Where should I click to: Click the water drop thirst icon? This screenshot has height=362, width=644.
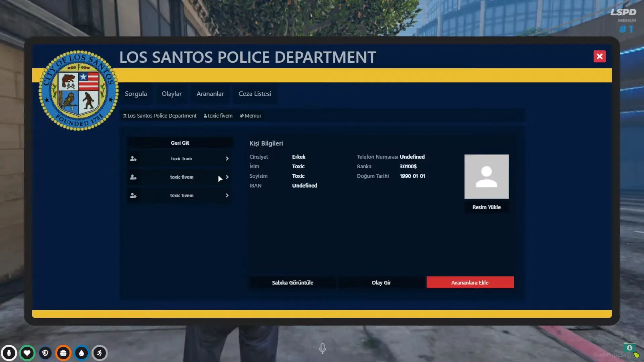(82, 353)
